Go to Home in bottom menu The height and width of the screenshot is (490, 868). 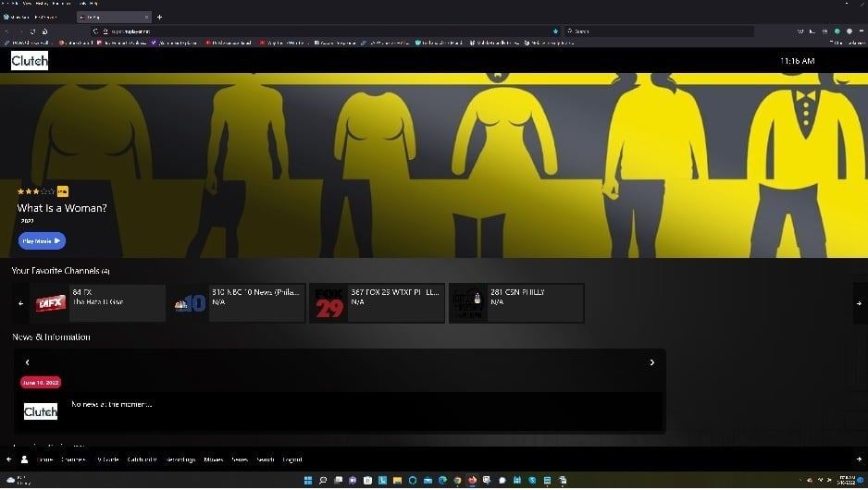[x=44, y=459]
